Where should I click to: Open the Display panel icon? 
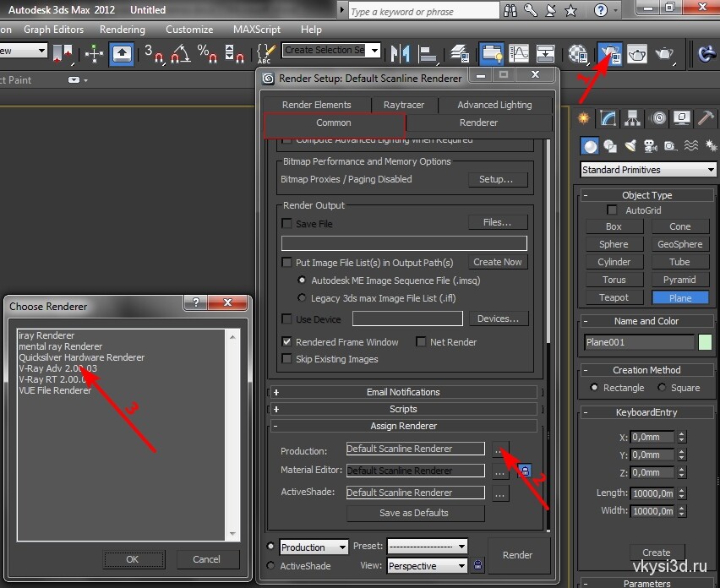682,118
